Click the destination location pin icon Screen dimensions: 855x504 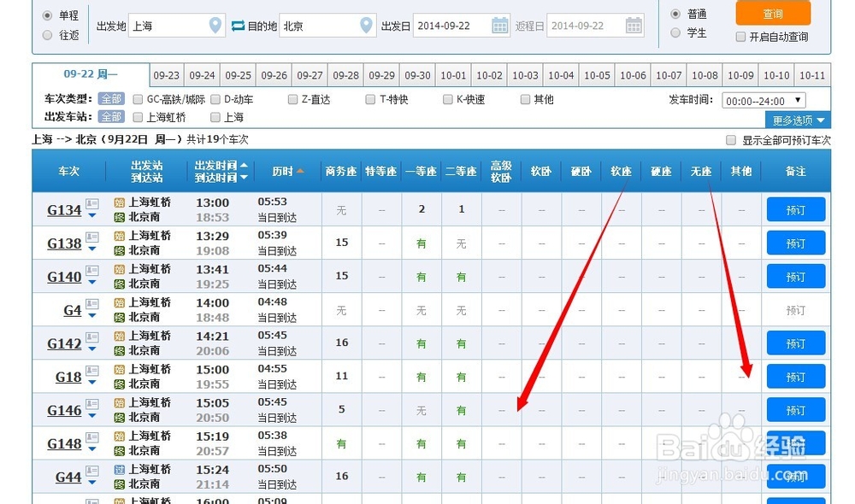[367, 25]
